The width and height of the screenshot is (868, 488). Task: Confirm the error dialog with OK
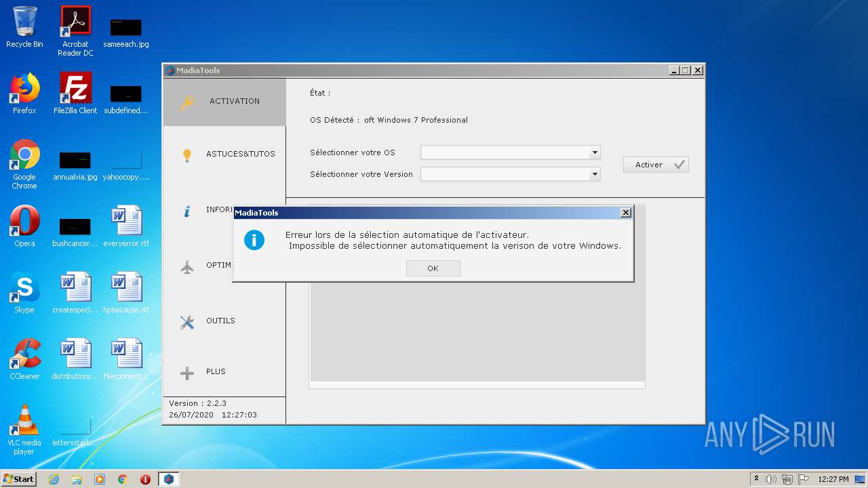click(433, 268)
